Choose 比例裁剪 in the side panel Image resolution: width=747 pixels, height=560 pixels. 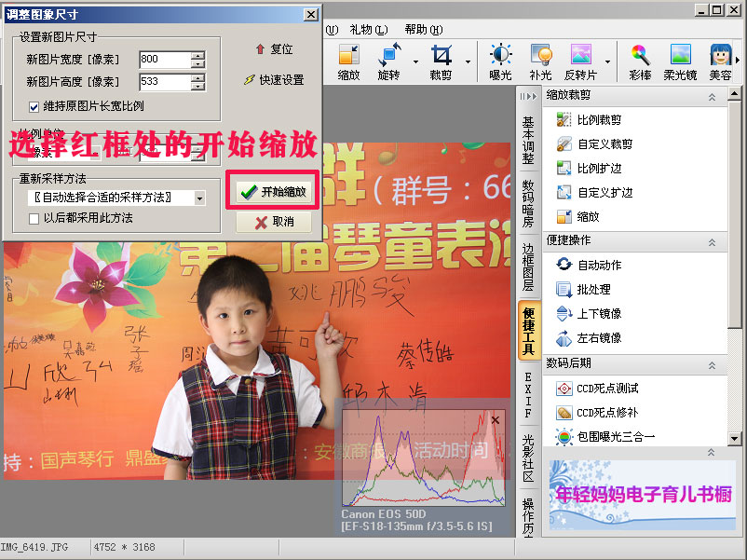pyautogui.click(x=589, y=119)
